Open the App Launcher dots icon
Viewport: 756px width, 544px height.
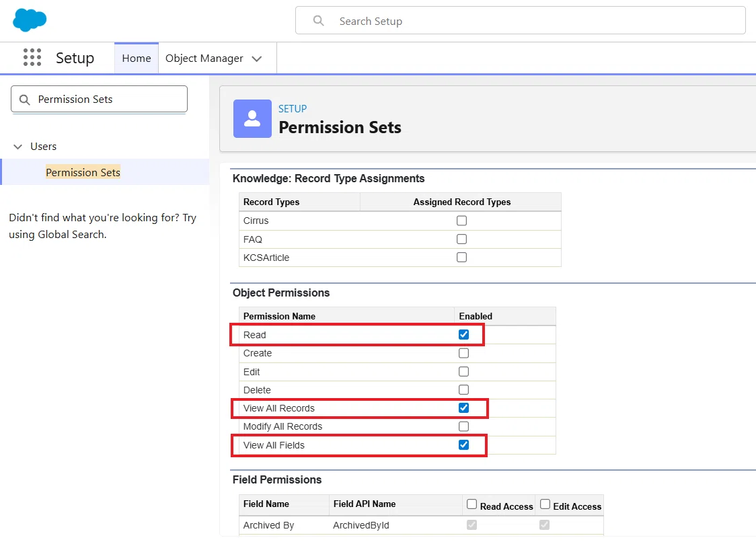tap(32, 57)
